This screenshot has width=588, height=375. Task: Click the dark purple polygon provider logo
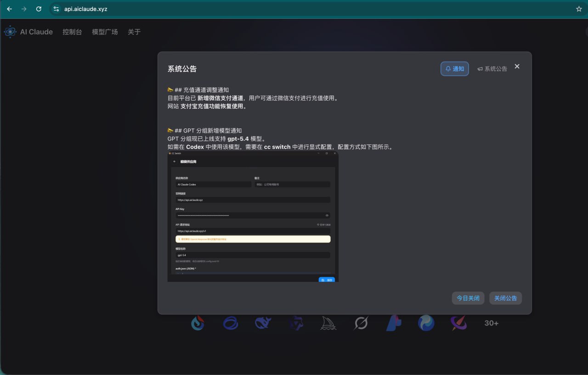(296, 323)
